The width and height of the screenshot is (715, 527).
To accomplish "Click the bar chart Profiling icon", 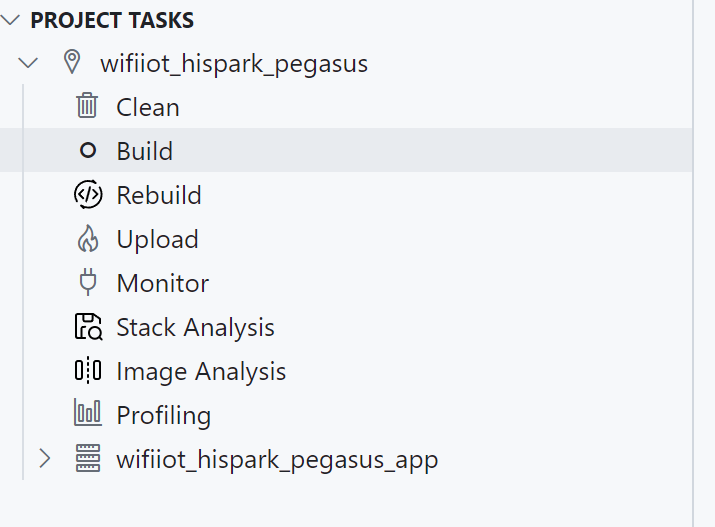I will (x=88, y=412).
